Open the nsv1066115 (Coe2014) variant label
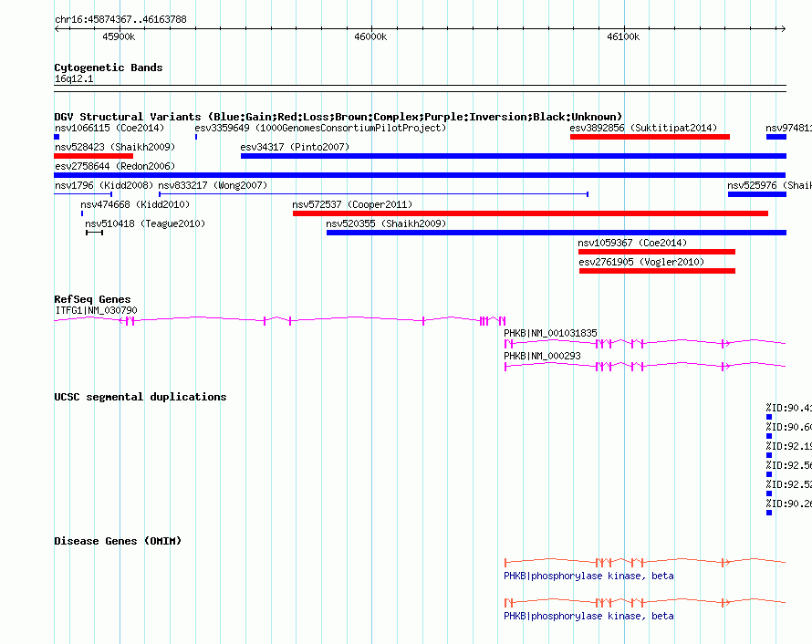Image resolution: width=812 pixels, height=644 pixels. pyautogui.click(x=109, y=128)
